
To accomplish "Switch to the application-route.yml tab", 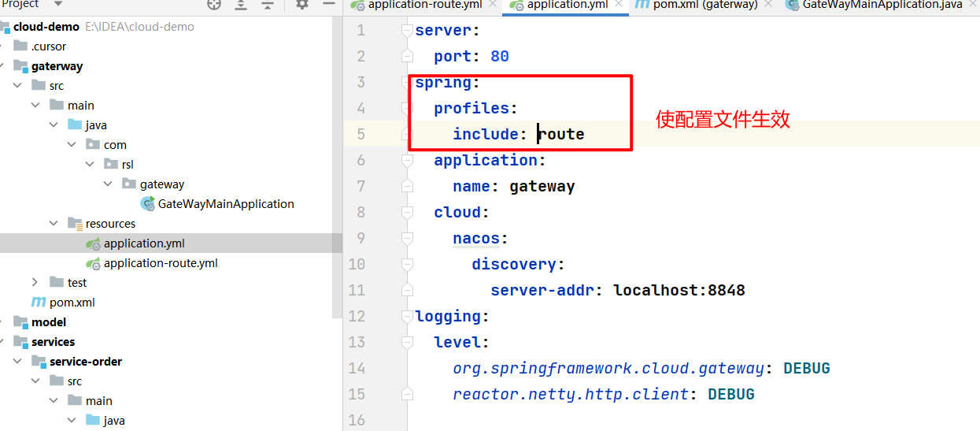I will pos(424,4).
